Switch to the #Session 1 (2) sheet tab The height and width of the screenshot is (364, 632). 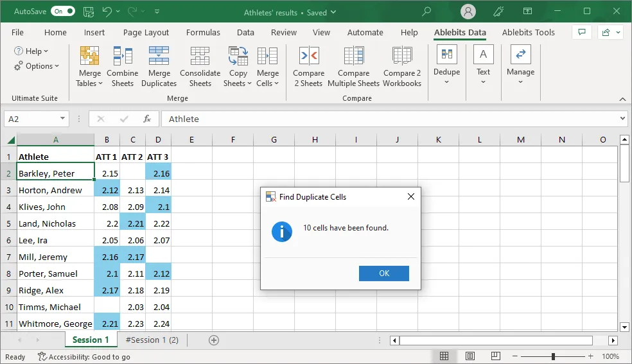click(152, 340)
